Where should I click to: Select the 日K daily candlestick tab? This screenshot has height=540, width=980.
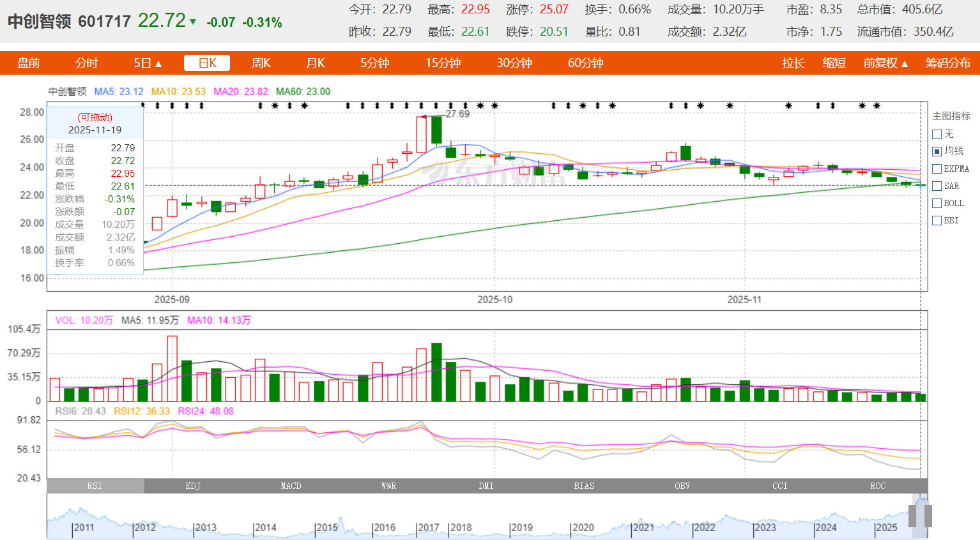207,63
